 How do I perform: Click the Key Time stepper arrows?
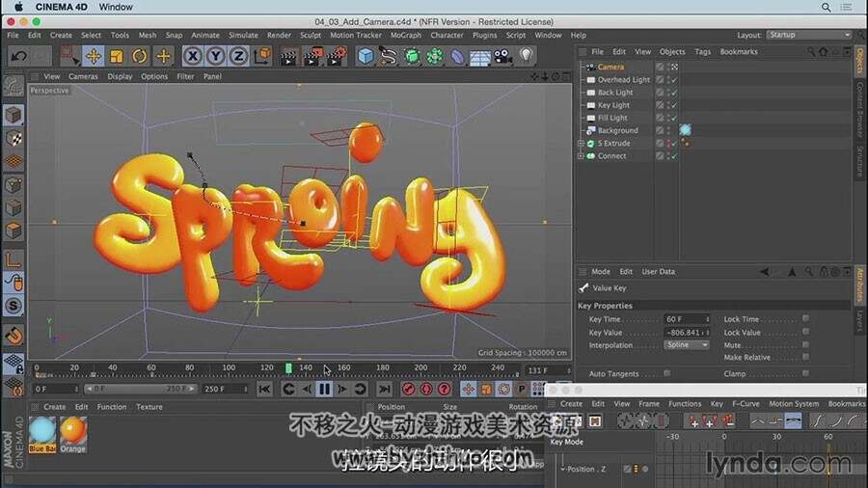pyautogui.click(x=707, y=319)
